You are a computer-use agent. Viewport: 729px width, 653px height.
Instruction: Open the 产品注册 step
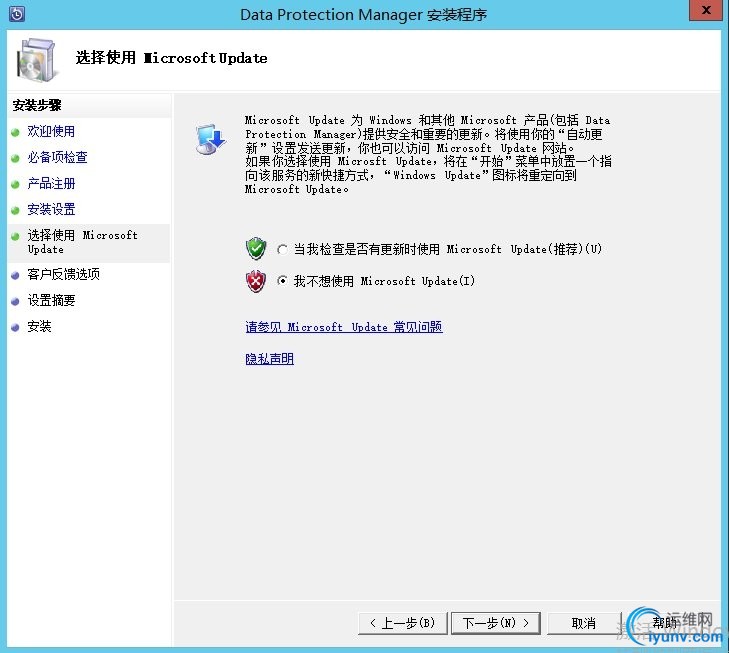[51, 184]
